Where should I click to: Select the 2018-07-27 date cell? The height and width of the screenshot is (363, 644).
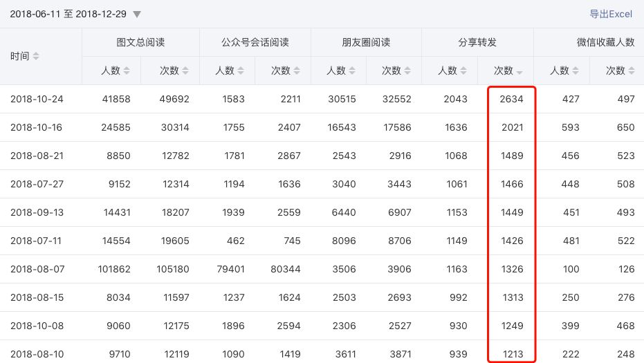(x=37, y=184)
